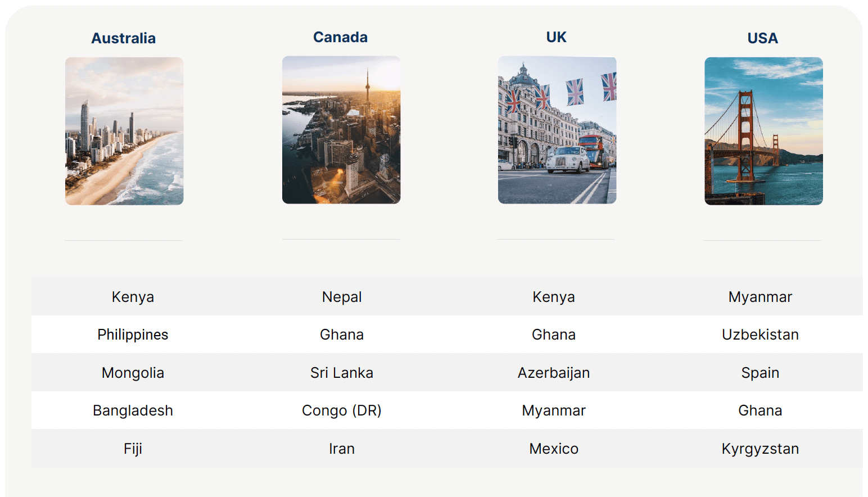
Task: Select Kenya under the Australia column
Action: [133, 297]
